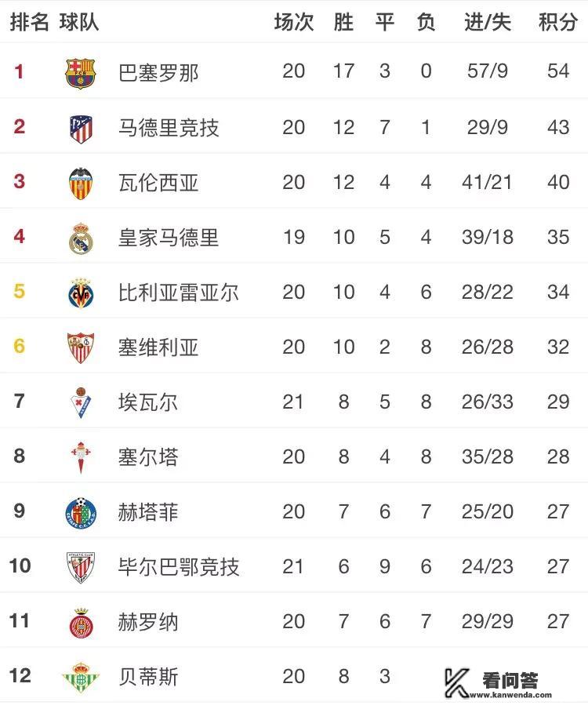
Task: Select the Eibar club crest icon
Action: 81,402
